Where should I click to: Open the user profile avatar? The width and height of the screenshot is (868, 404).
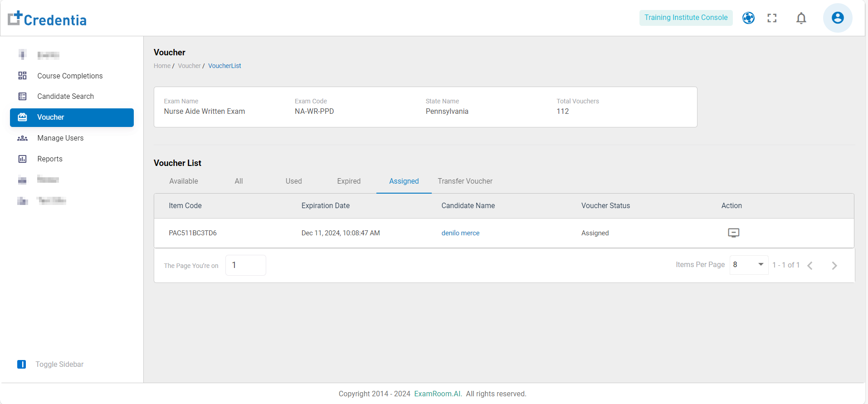tap(838, 18)
